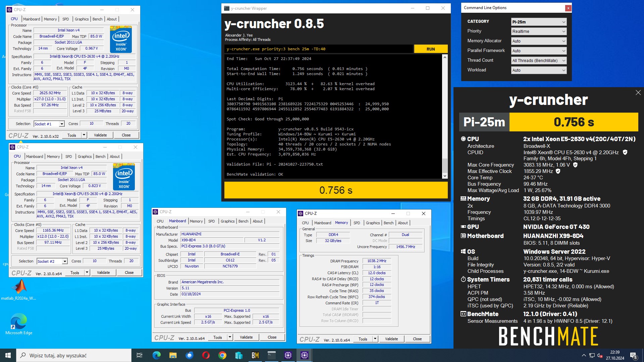The width and height of the screenshot is (644, 362).
Task: Select the y-cruncher console taskbar icon
Action: [x=272, y=355]
